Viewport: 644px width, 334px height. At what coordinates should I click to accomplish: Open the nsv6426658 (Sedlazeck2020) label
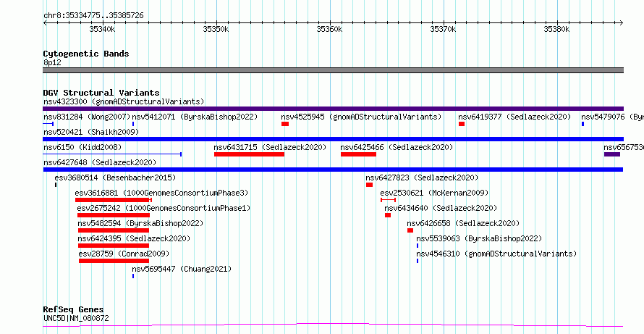[x=463, y=223]
